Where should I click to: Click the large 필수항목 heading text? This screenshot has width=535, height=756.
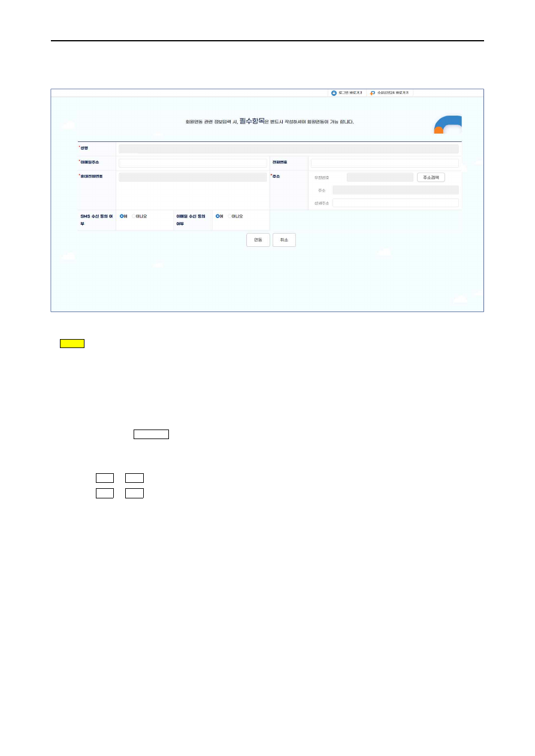coord(252,121)
